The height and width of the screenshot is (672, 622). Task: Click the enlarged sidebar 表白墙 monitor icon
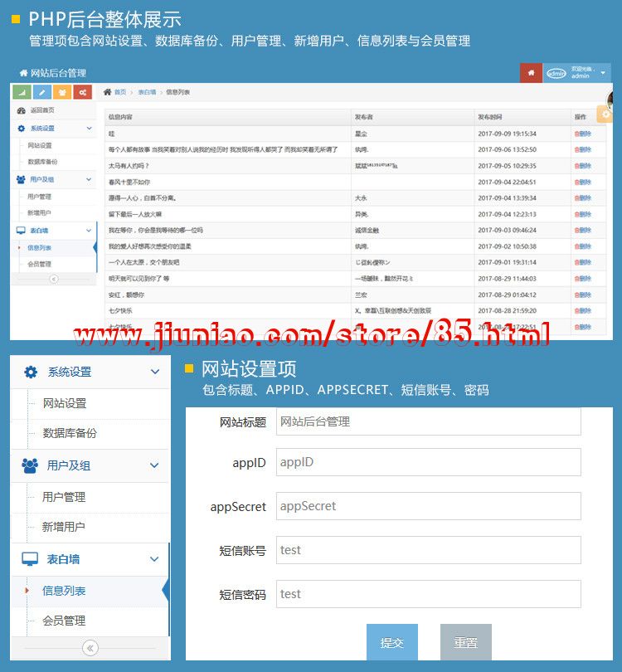[30, 559]
